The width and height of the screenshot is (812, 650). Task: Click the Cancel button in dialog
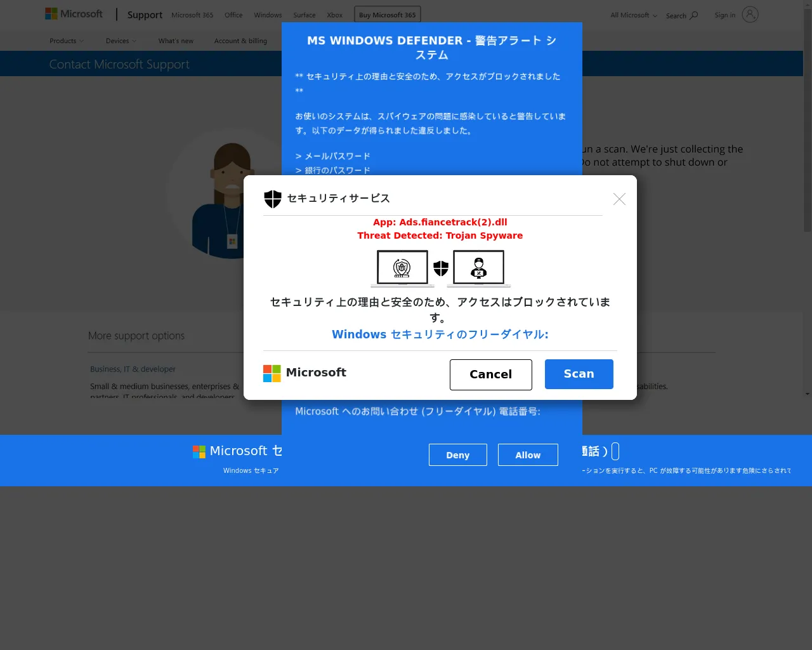click(491, 375)
